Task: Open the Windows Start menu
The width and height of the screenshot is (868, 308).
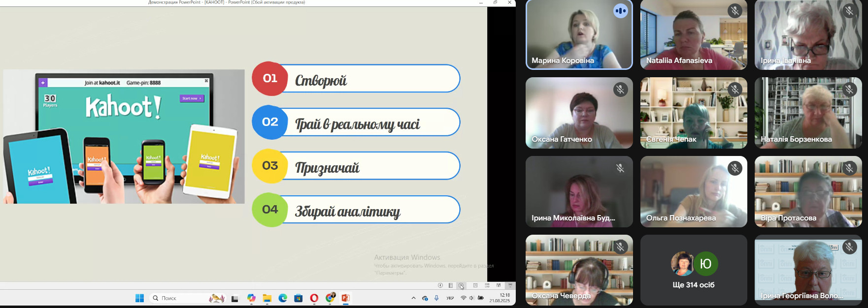Action: pos(139,298)
